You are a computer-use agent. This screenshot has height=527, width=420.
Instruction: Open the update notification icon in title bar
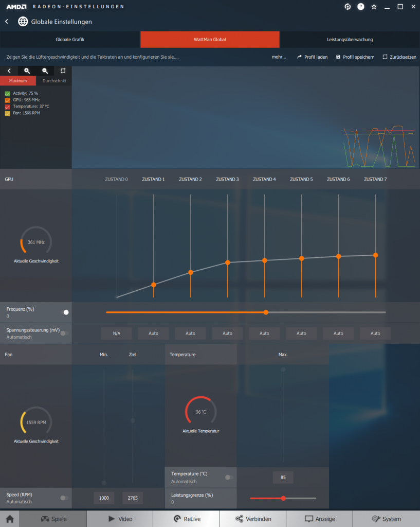tap(348, 7)
